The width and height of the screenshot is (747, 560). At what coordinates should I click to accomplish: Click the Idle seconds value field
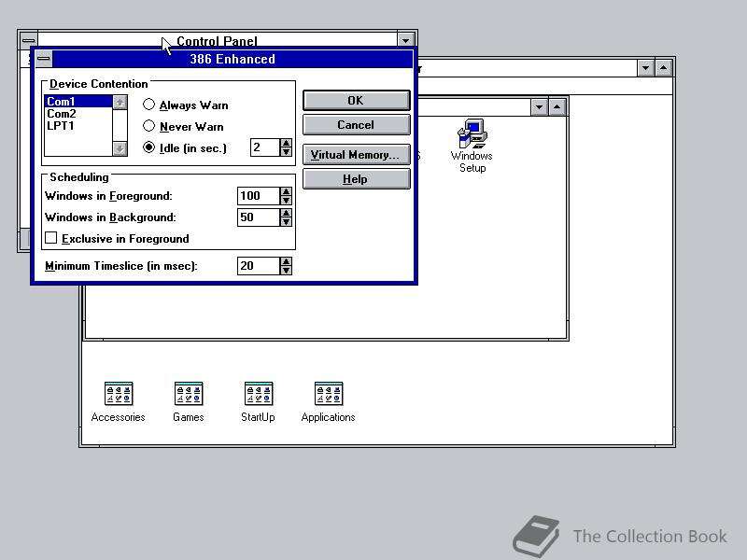[x=265, y=147]
